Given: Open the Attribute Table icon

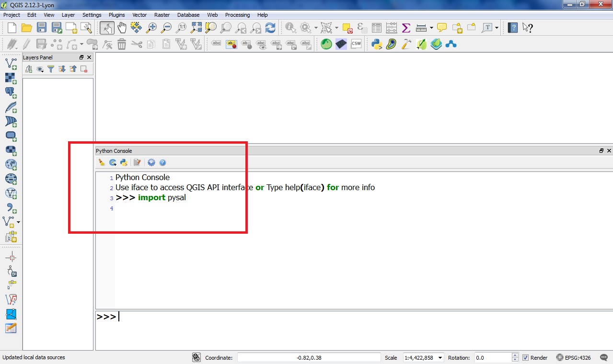Looking at the screenshot, I should click(377, 28).
